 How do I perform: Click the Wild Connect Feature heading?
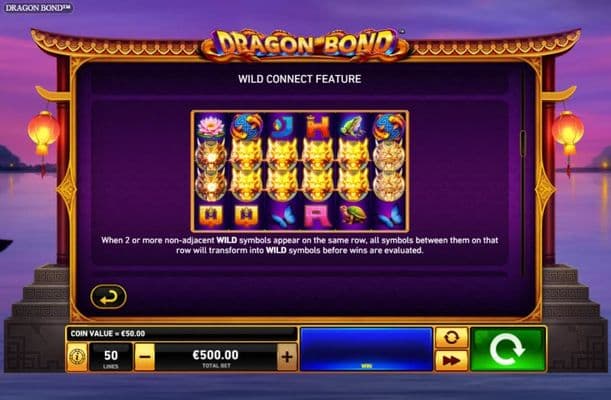point(300,79)
